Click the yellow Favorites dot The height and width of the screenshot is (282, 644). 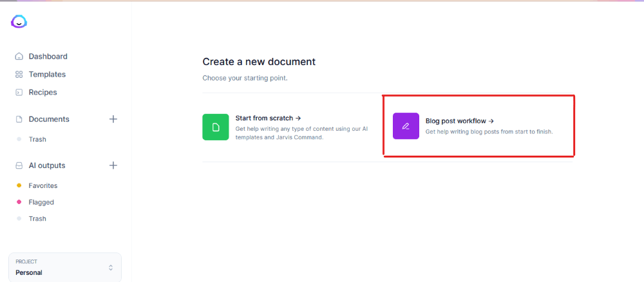(x=19, y=185)
